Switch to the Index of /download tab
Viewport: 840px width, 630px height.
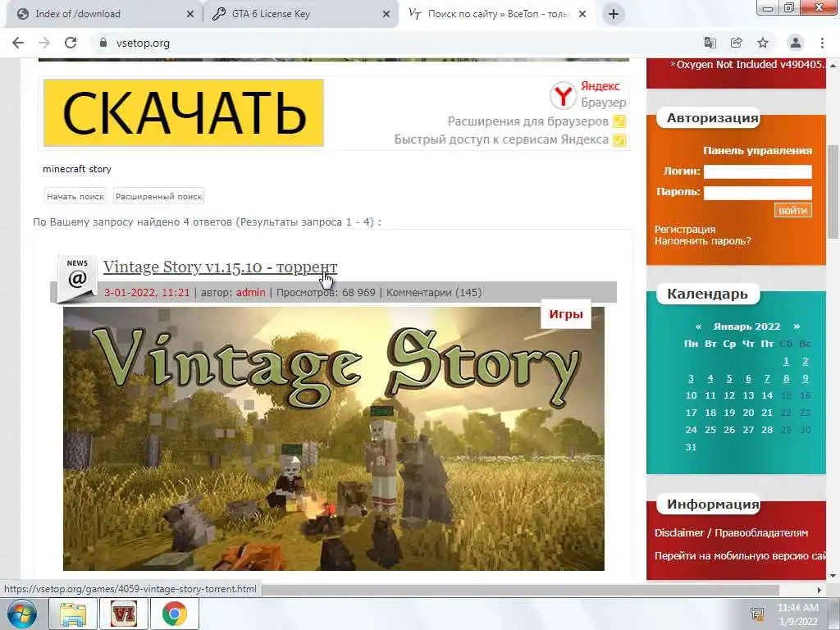[102, 14]
